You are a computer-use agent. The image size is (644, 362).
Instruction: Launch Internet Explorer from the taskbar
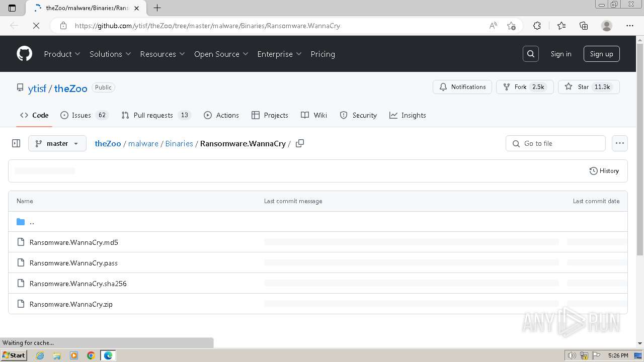pyautogui.click(x=40, y=355)
